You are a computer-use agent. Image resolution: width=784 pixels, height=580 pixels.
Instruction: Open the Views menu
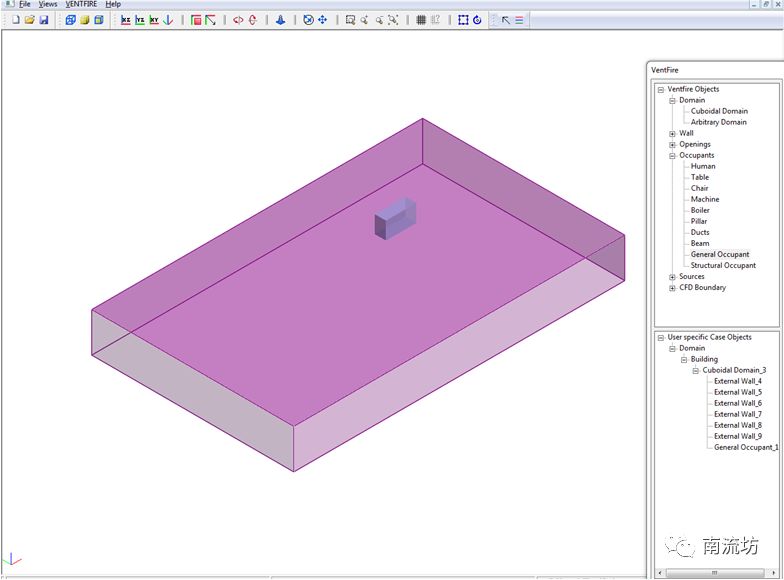pos(48,4)
